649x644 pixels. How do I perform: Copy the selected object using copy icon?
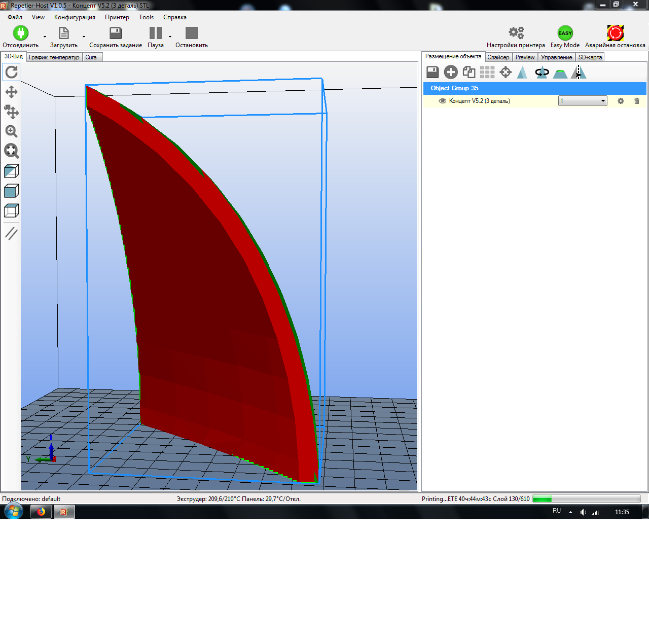[468, 72]
